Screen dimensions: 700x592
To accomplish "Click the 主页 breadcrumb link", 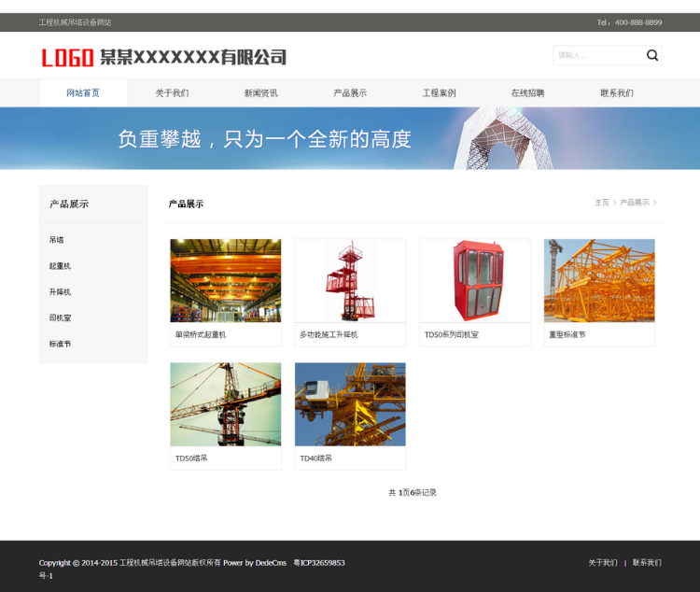I will (602, 203).
